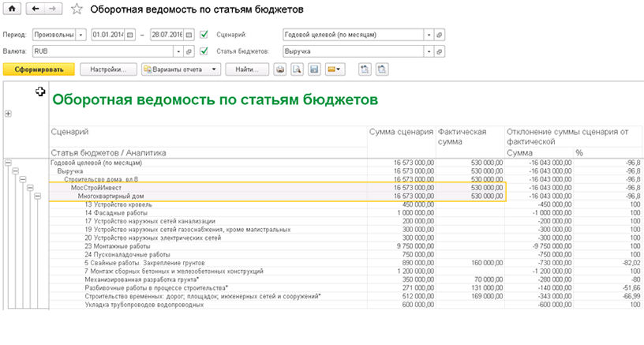Click the Home icon button
The image size is (644, 345).
[x=13, y=9]
